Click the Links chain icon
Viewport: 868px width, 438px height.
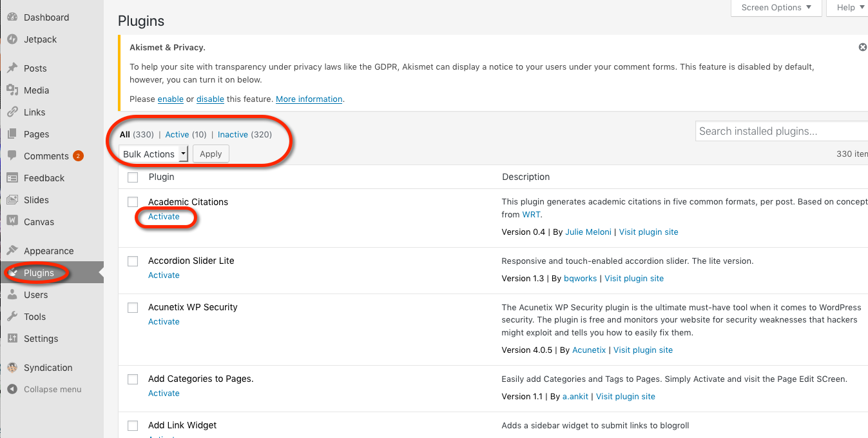12,112
